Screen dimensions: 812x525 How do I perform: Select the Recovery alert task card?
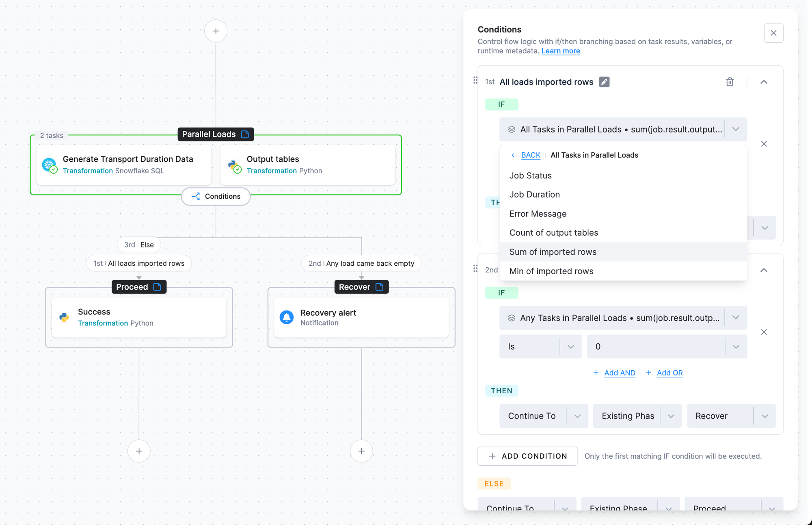tap(361, 317)
